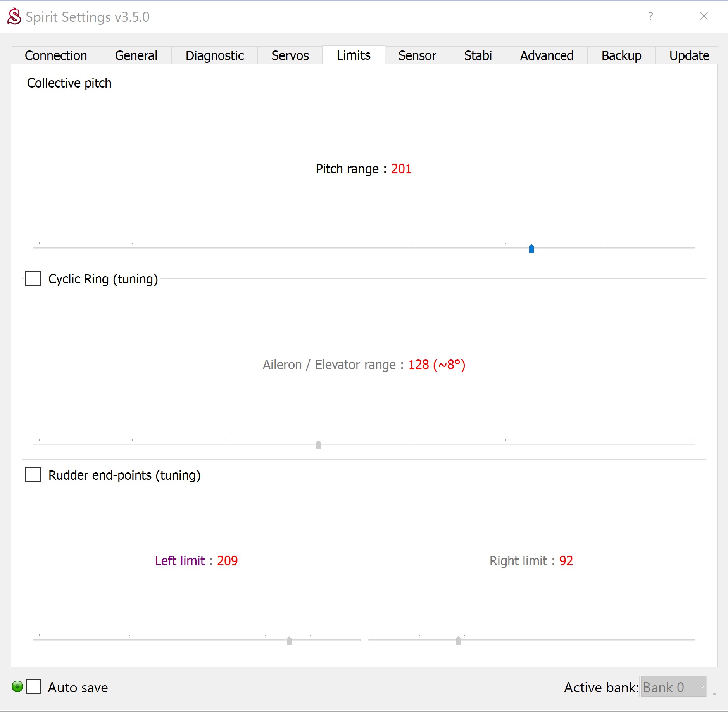Toggle the Auto save checkbox
The width and height of the screenshot is (728, 712).
(33, 686)
